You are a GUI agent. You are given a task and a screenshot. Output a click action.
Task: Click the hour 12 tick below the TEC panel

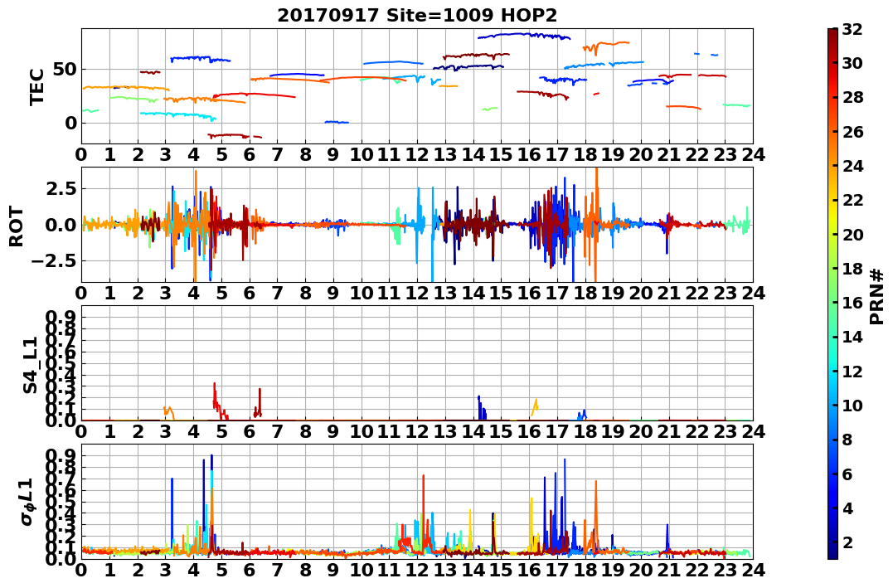[x=417, y=154]
